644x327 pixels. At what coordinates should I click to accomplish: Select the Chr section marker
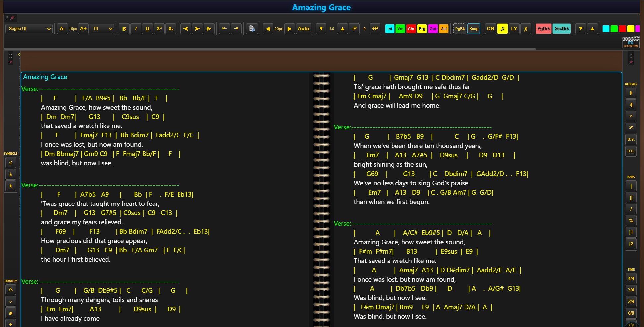[x=411, y=29]
